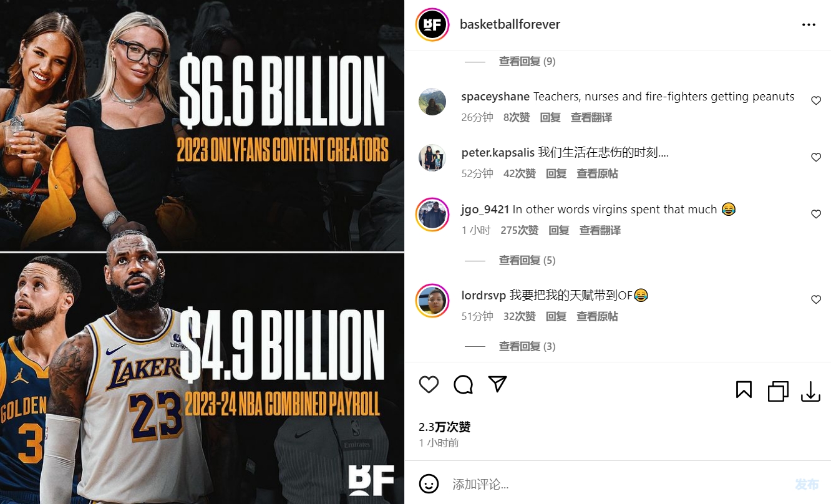Expand 查看回复 (5) replies
This screenshot has height=504, width=831.
(527, 260)
